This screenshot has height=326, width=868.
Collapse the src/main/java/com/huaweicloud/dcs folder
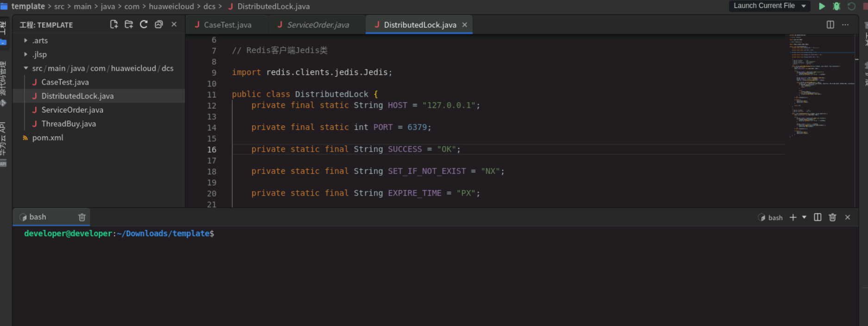pos(26,68)
